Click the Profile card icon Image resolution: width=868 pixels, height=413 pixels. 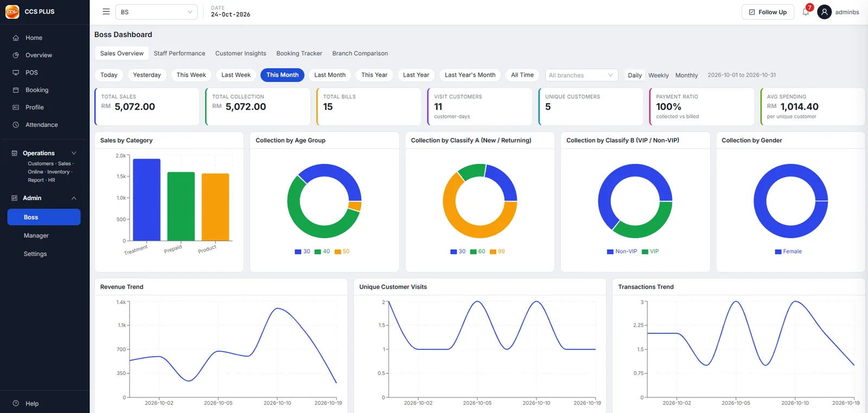tap(16, 107)
